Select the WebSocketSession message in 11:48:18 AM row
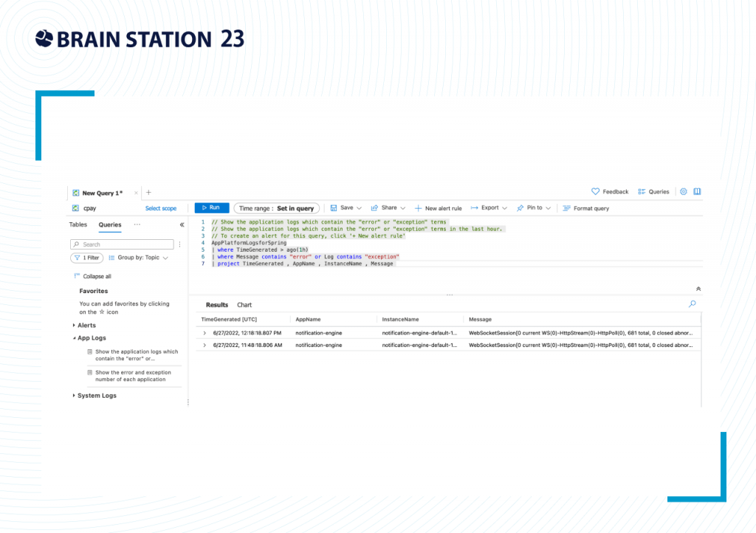The width and height of the screenshot is (756, 533). [x=580, y=345]
